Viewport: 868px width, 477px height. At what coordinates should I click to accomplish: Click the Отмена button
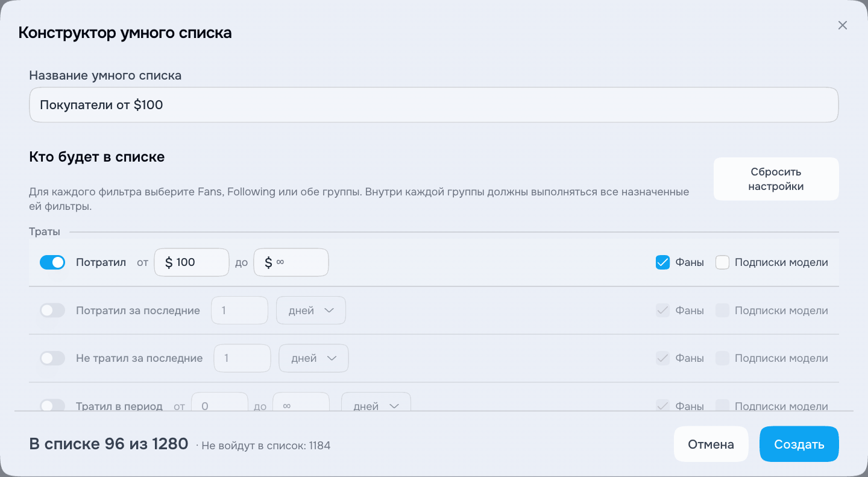tap(711, 444)
